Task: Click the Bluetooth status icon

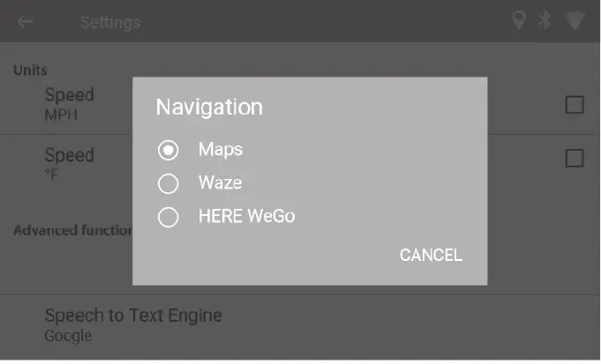Action: (x=545, y=21)
